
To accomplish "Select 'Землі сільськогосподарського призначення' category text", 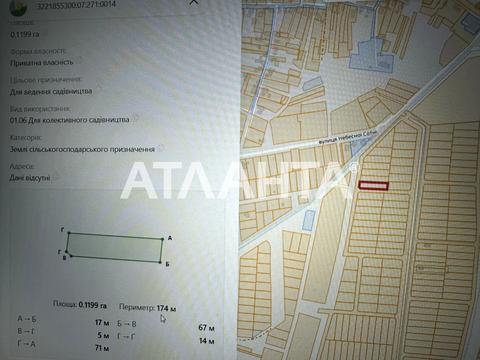I will point(82,149).
